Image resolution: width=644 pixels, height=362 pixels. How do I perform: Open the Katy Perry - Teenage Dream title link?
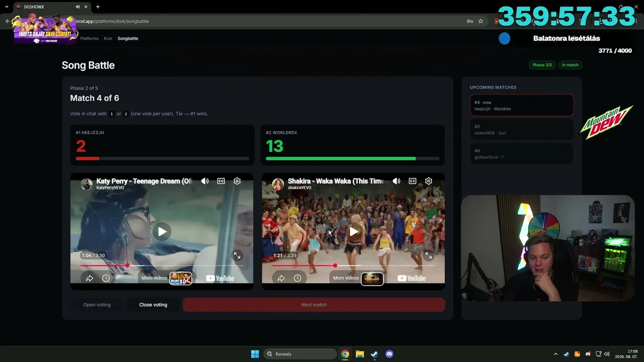(144, 181)
